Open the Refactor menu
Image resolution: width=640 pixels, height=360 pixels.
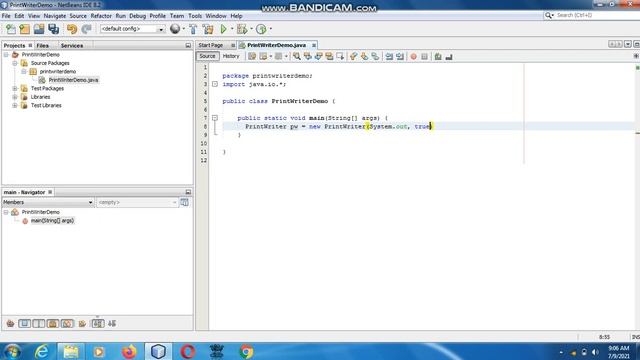pos(101,16)
